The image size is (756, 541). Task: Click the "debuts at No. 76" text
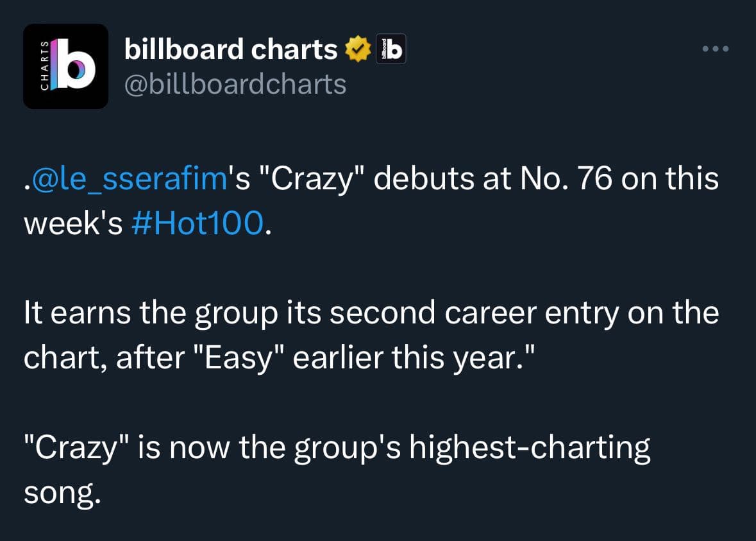(492, 178)
